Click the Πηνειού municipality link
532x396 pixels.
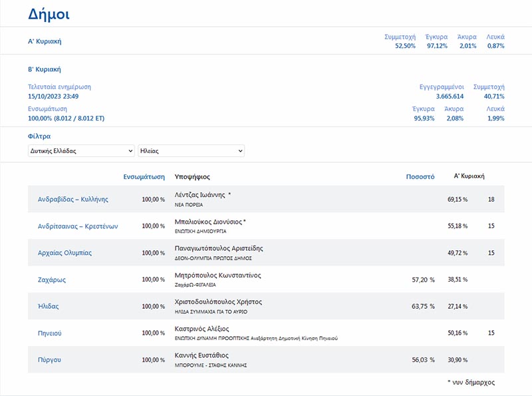click(49, 333)
